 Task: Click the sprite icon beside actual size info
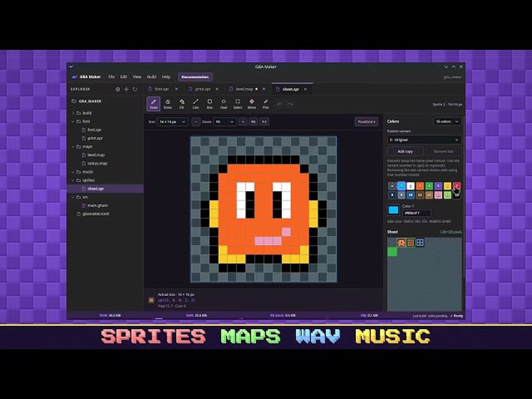151,300
